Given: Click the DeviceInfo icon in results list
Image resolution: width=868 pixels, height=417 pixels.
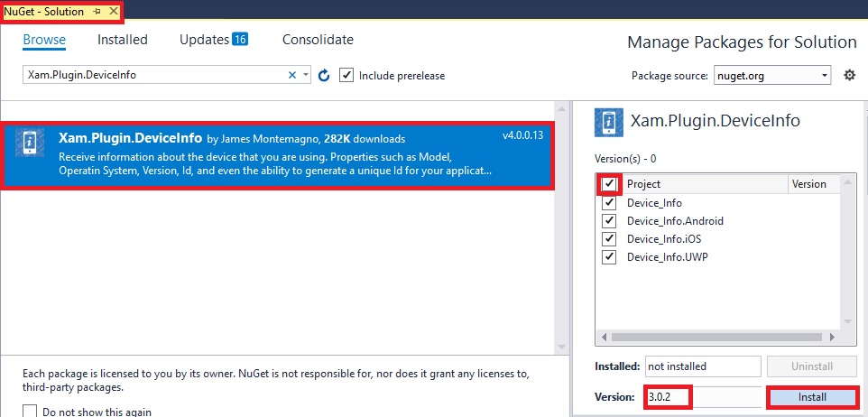Looking at the screenshot, I should pyautogui.click(x=30, y=143).
